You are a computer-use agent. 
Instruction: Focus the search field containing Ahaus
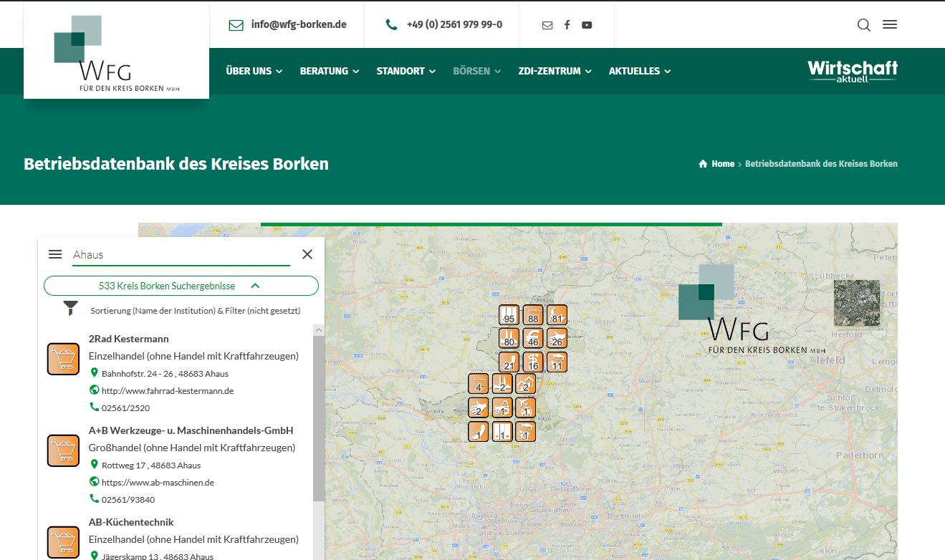point(181,255)
